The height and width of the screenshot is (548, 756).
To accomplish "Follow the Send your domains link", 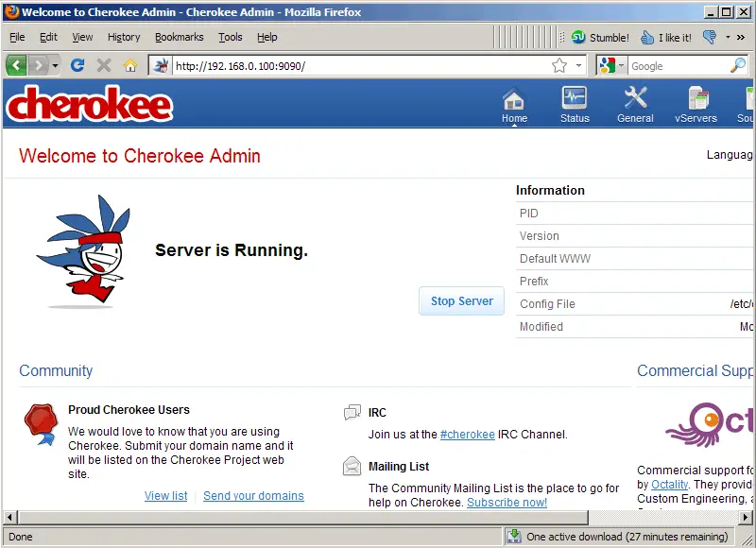I will click(x=253, y=495).
